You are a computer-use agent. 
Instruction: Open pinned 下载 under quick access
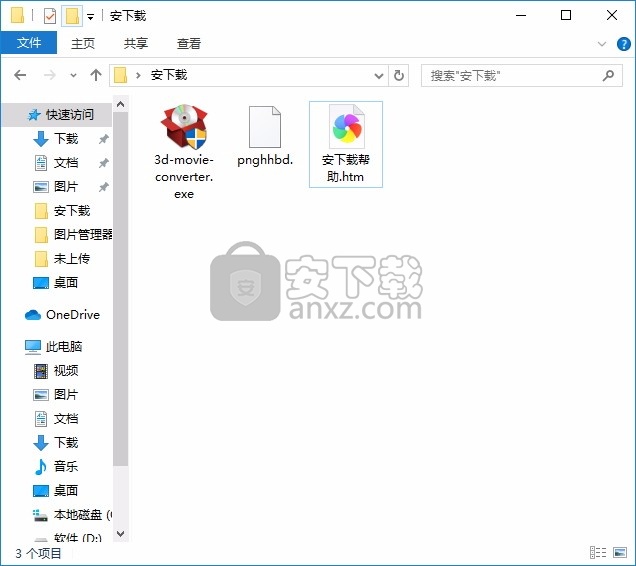(x=66, y=139)
